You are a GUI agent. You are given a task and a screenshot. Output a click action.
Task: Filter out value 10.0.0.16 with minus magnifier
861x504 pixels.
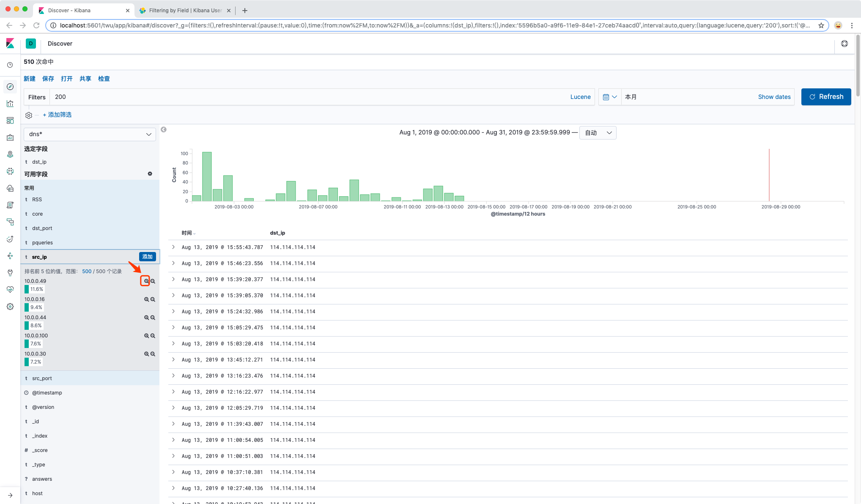[153, 299]
